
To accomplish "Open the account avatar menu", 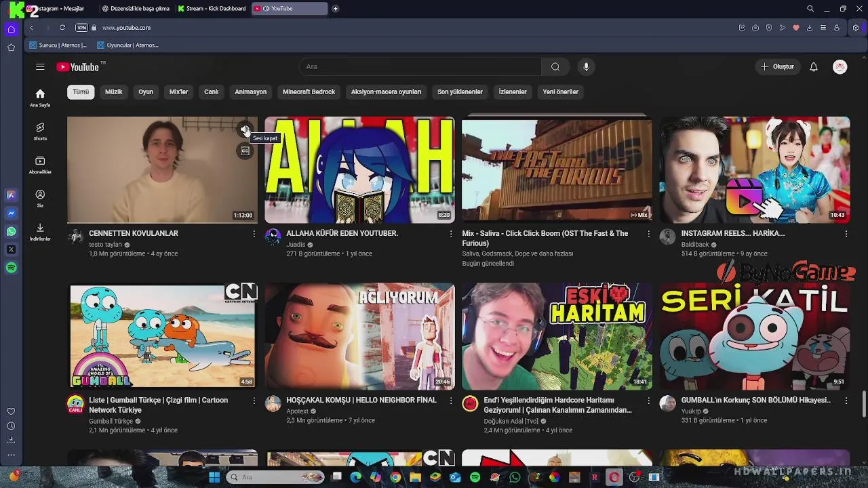I will click(840, 66).
